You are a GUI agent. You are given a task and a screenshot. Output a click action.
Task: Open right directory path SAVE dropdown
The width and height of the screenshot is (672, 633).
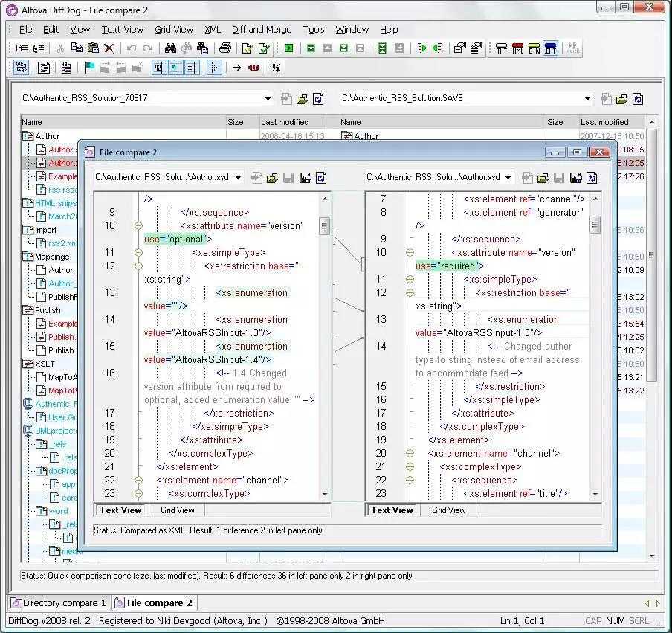click(x=587, y=99)
